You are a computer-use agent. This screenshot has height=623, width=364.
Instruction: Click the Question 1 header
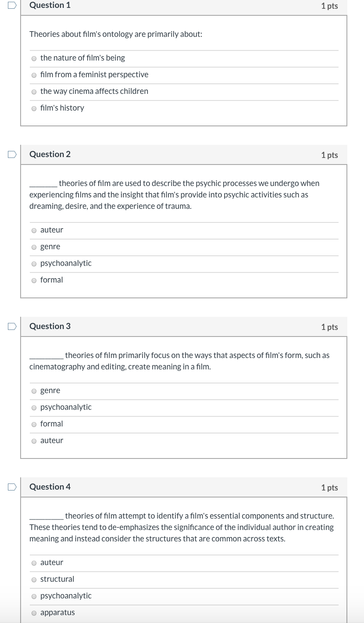click(50, 5)
